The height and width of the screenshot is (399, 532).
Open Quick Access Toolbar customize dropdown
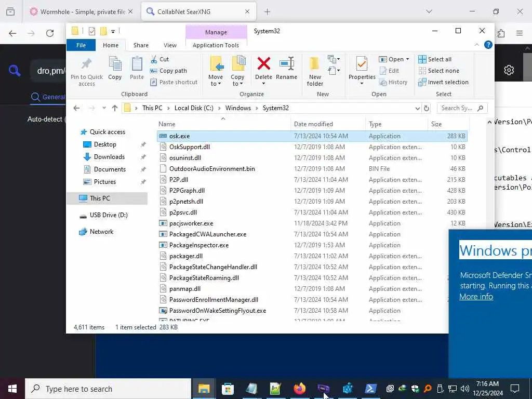point(113,32)
